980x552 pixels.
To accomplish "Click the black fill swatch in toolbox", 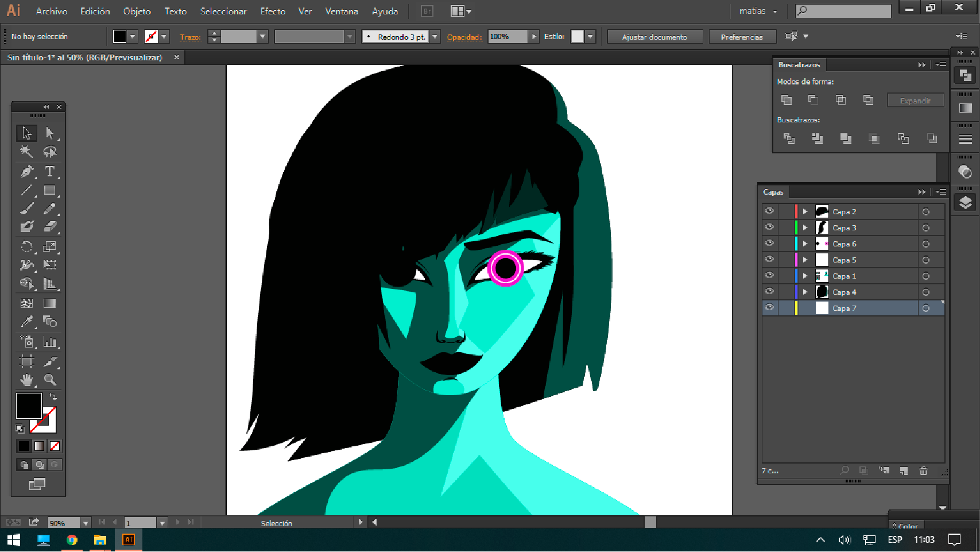I will pyautogui.click(x=29, y=406).
